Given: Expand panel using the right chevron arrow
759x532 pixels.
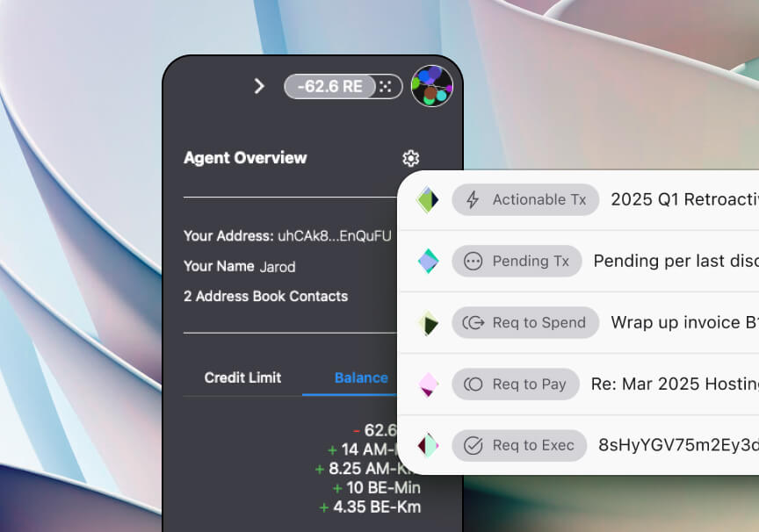Looking at the screenshot, I should point(259,86).
